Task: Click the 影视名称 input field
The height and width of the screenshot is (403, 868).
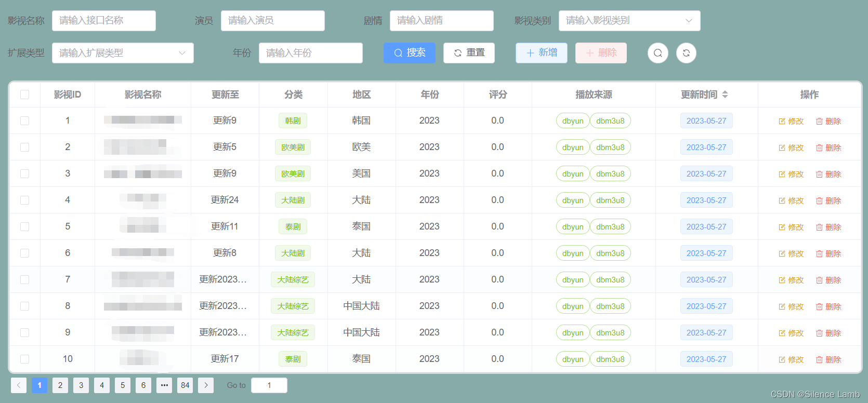Action: tap(104, 21)
